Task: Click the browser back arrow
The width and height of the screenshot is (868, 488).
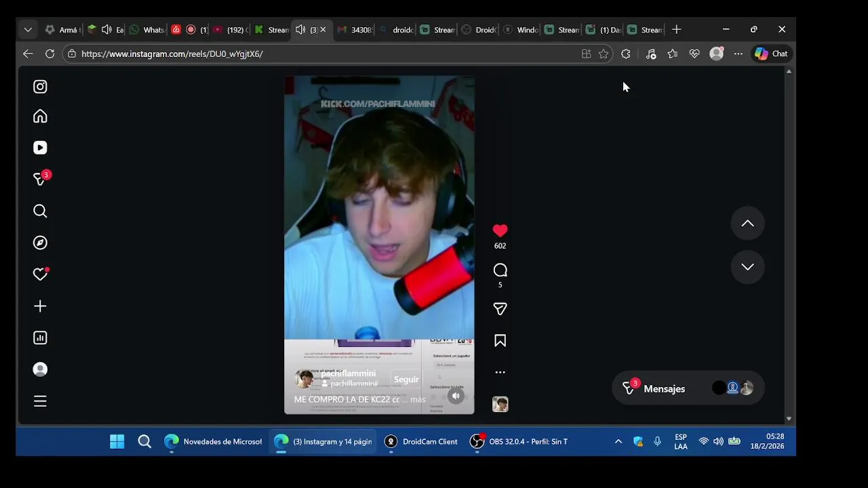Action: (x=28, y=54)
